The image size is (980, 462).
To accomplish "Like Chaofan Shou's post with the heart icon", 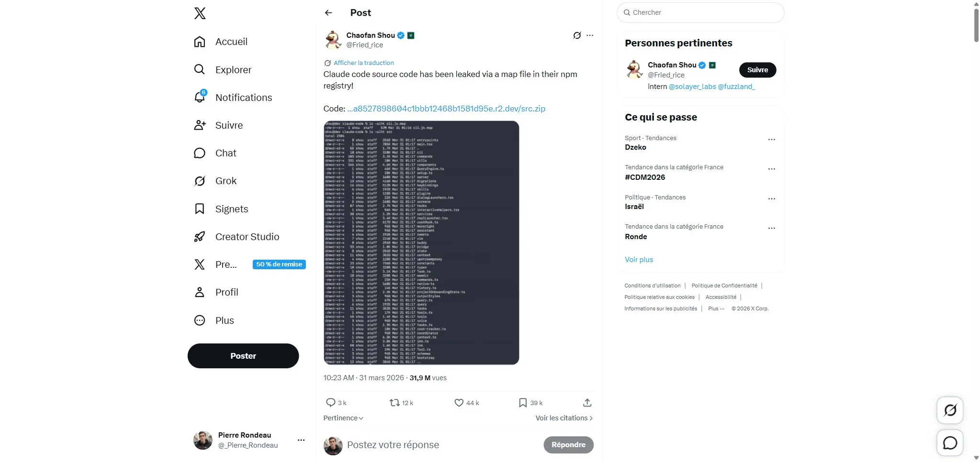I will (x=459, y=402).
